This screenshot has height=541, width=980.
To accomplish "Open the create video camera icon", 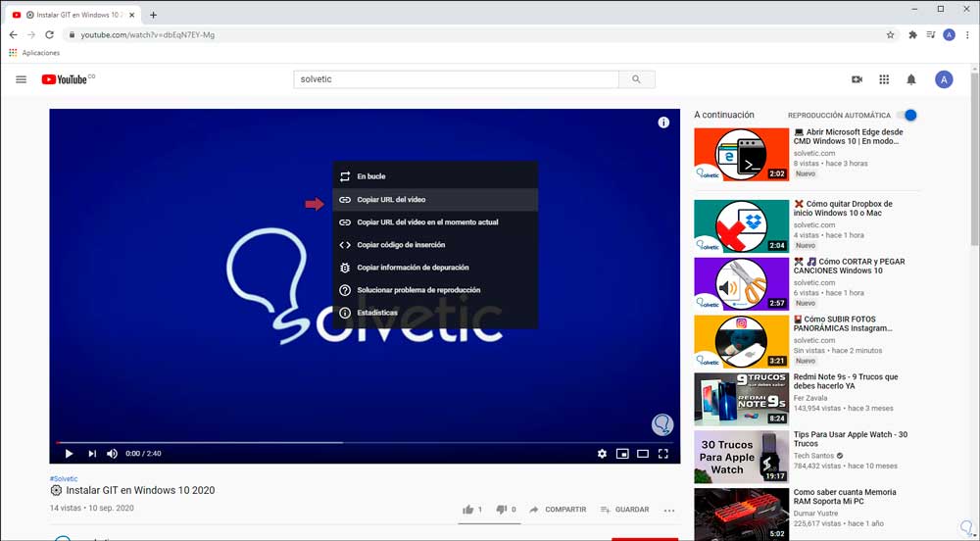I will tap(857, 79).
